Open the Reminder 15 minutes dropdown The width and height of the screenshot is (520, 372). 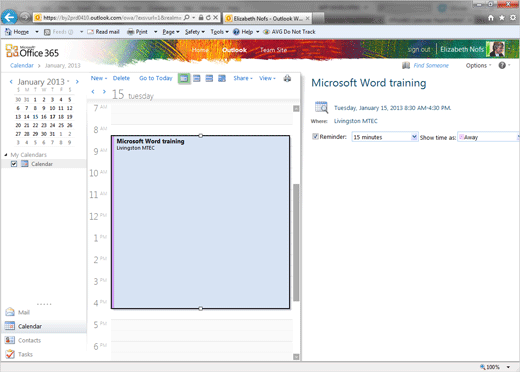pos(385,137)
